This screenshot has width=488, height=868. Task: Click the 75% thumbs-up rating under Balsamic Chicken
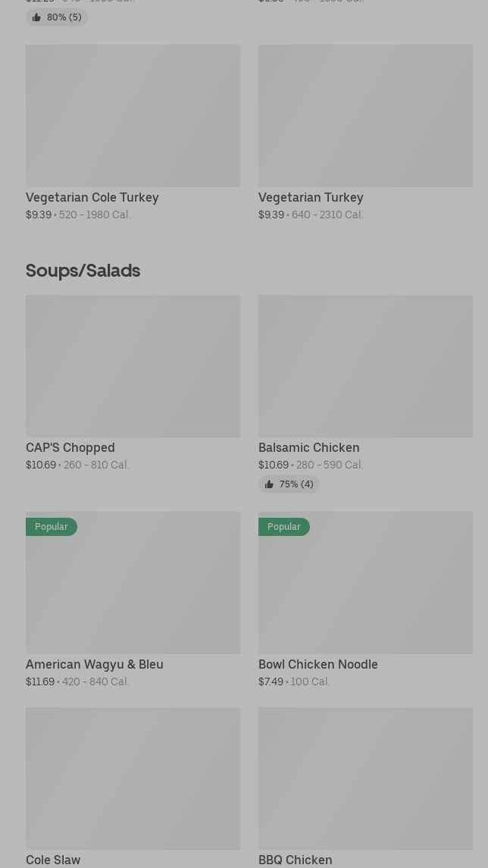click(x=289, y=484)
